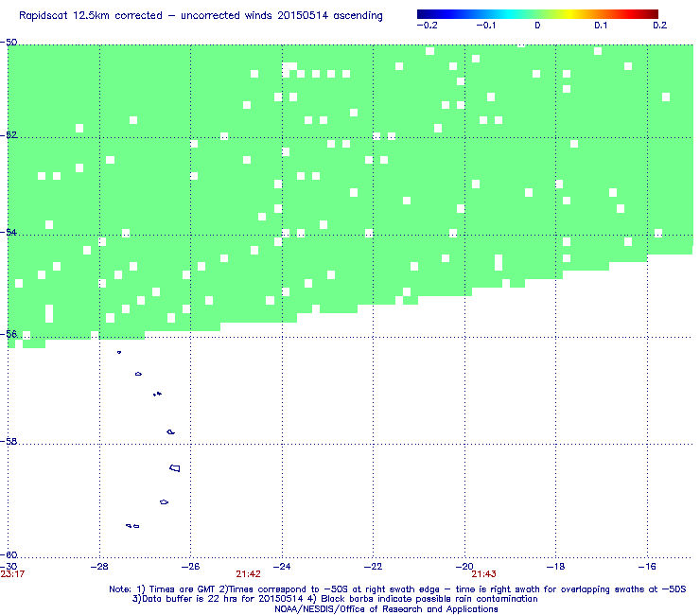Click the northernmost island outline below -56
700x615 pixels.
[x=119, y=352]
